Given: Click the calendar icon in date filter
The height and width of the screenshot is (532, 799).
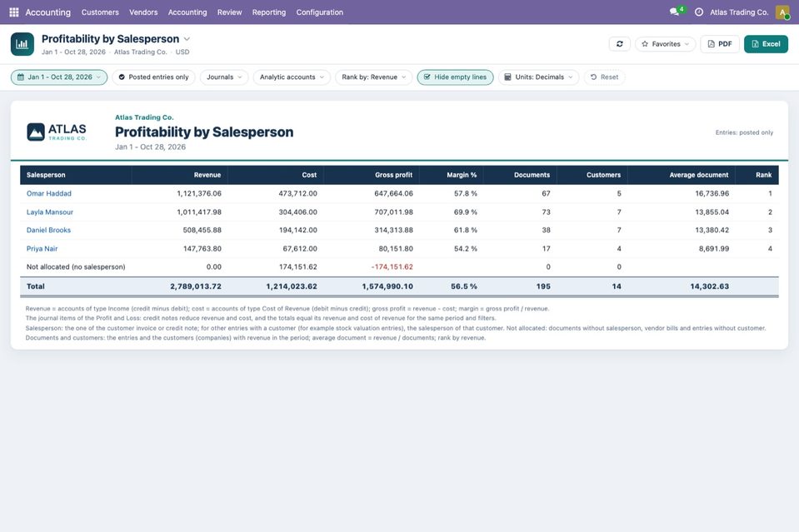Looking at the screenshot, I should click(21, 77).
